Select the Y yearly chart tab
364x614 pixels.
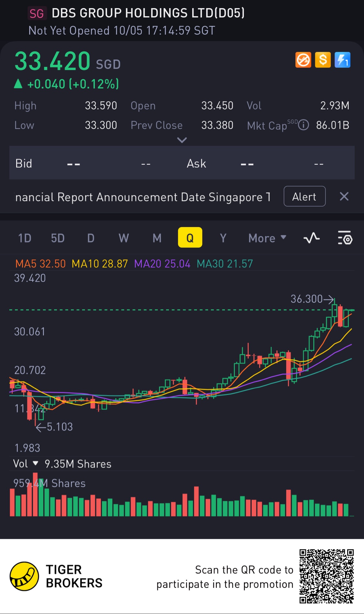223,238
